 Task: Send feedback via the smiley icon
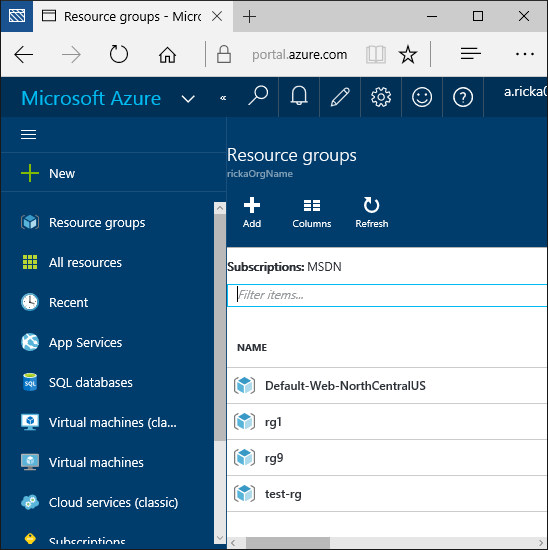pos(422,97)
